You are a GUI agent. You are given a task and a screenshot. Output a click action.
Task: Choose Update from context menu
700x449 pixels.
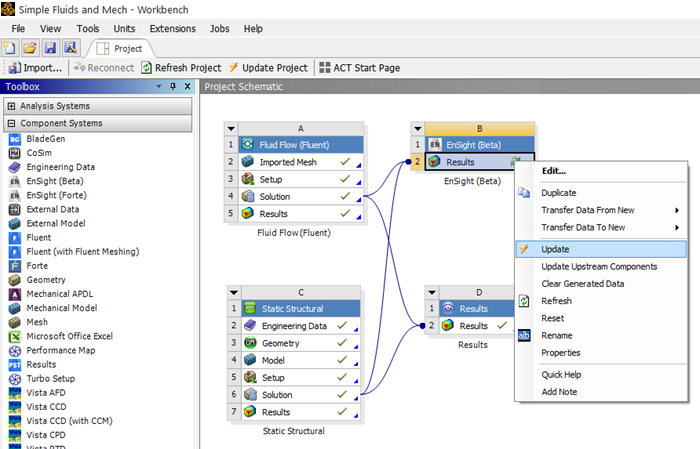click(601, 249)
